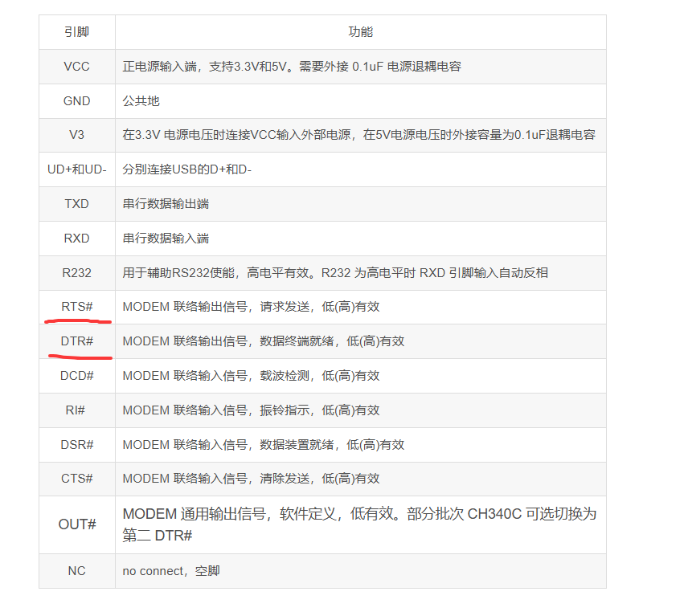Click the 串行数据输出端 description
The image size is (684, 616).
(166, 204)
